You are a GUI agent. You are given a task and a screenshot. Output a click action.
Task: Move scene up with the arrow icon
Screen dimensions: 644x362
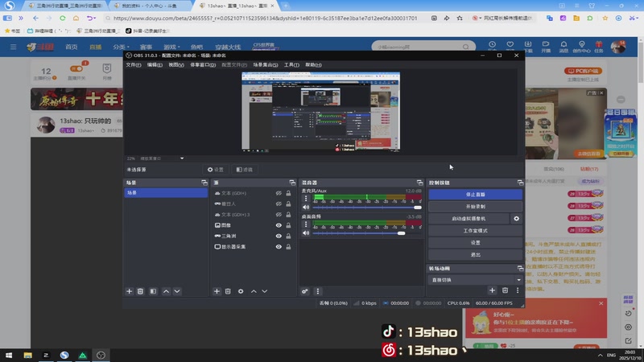166,291
